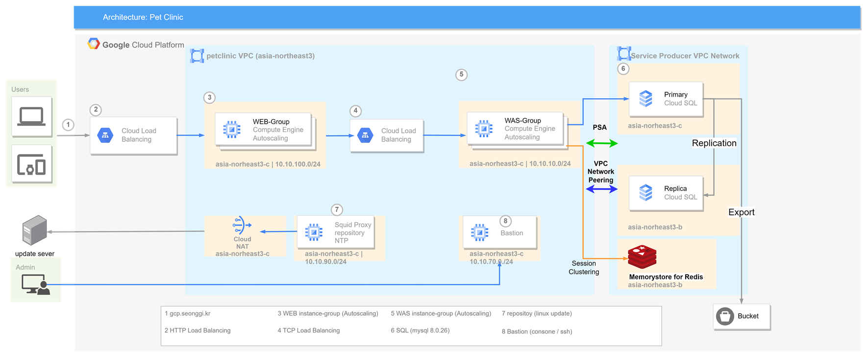Click the blue VPC Network Peering arrow
The height and width of the screenshot is (358, 868).
tap(602, 189)
